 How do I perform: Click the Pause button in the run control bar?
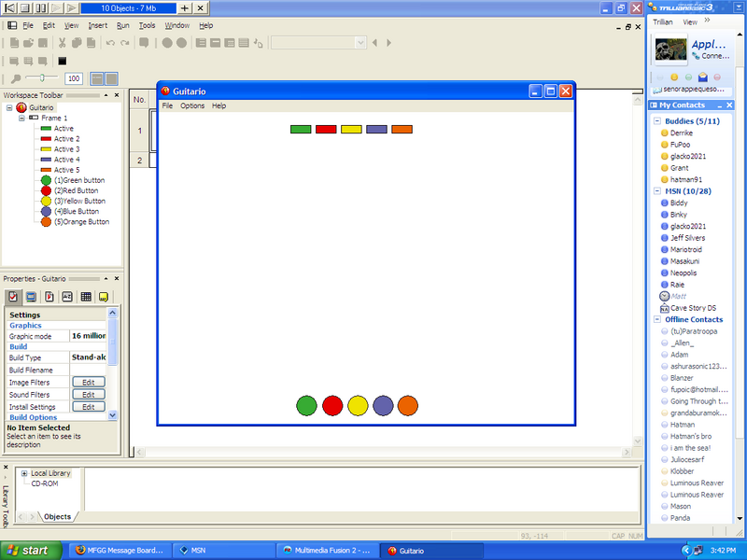point(42,7)
